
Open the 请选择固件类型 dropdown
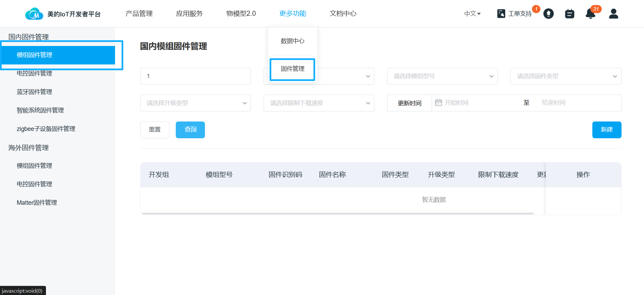pyautogui.click(x=566, y=76)
